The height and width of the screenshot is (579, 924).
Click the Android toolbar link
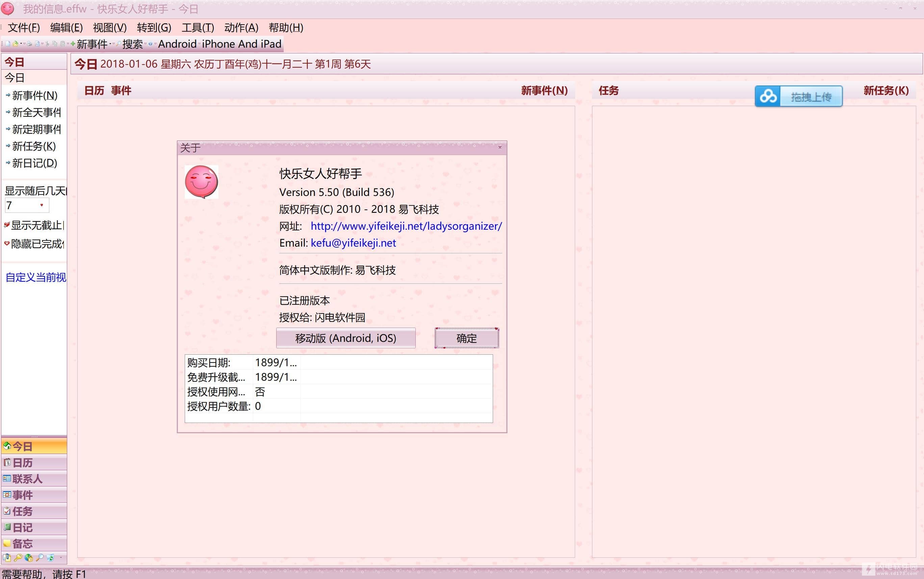(178, 44)
